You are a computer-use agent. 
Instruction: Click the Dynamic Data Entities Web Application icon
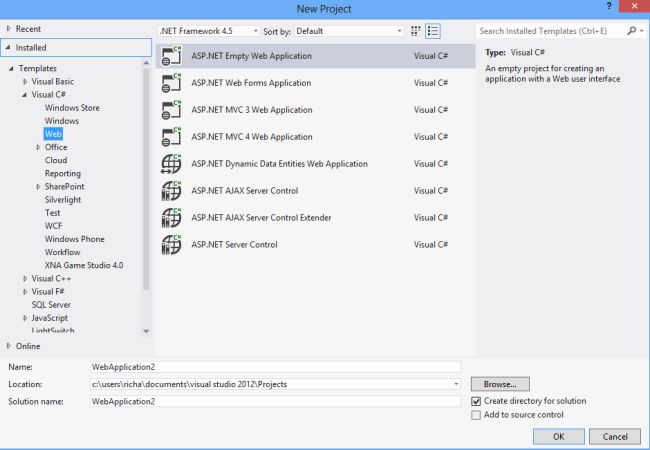click(x=171, y=164)
